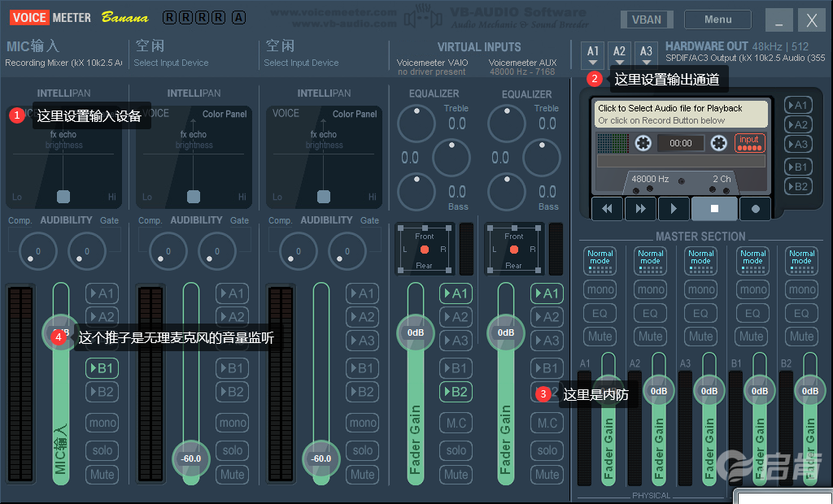Viewport: 833px width, 504px height.
Task: Start playback on the cassette deck
Action: (x=674, y=209)
